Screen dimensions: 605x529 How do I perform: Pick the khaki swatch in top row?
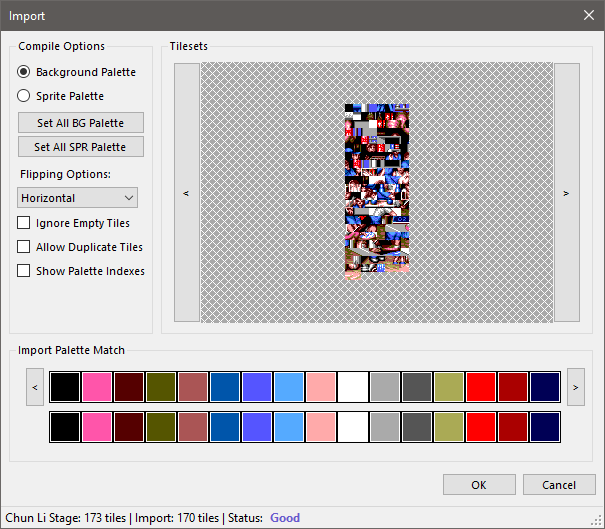[x=449, y=387]
